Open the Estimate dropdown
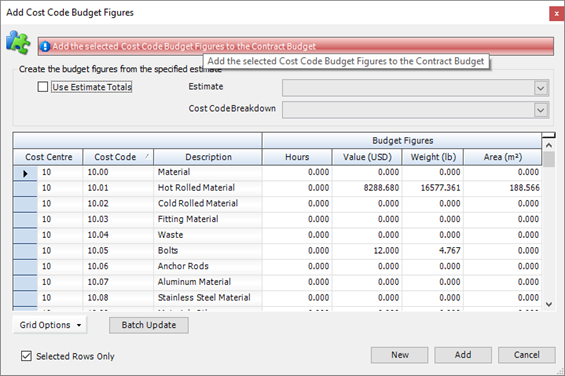The width and height of the screenshot is (565, 376). click(540, 88)
